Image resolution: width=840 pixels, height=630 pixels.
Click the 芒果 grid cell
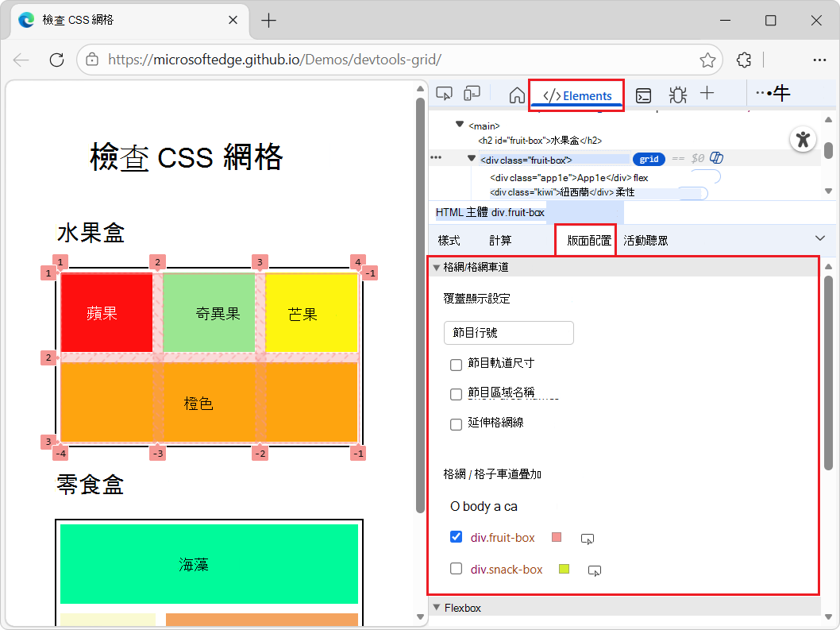pos(311,313)
